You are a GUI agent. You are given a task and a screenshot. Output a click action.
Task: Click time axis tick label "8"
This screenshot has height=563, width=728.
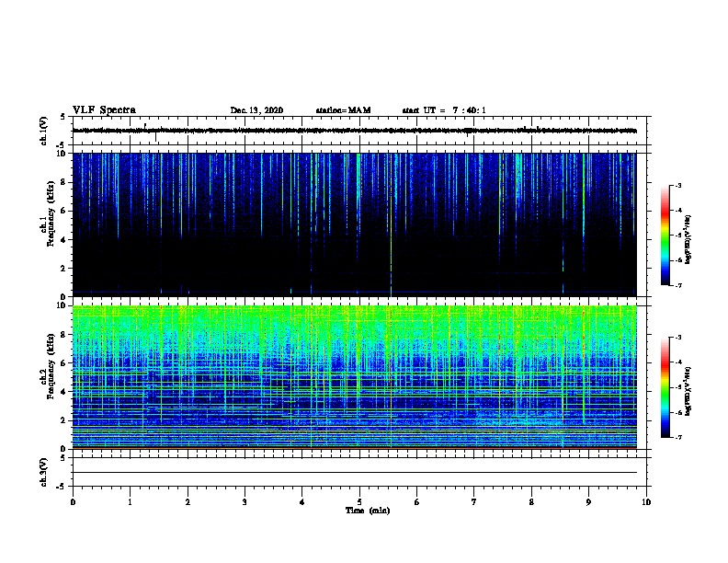pyautogui.click(x=531, y=502)
